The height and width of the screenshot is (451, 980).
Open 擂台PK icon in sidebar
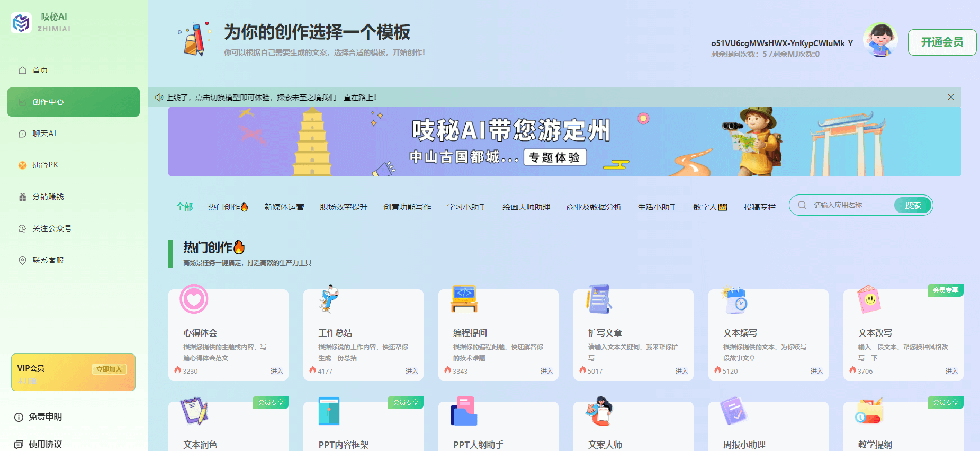pyautogui.click(x=22, y=165)
